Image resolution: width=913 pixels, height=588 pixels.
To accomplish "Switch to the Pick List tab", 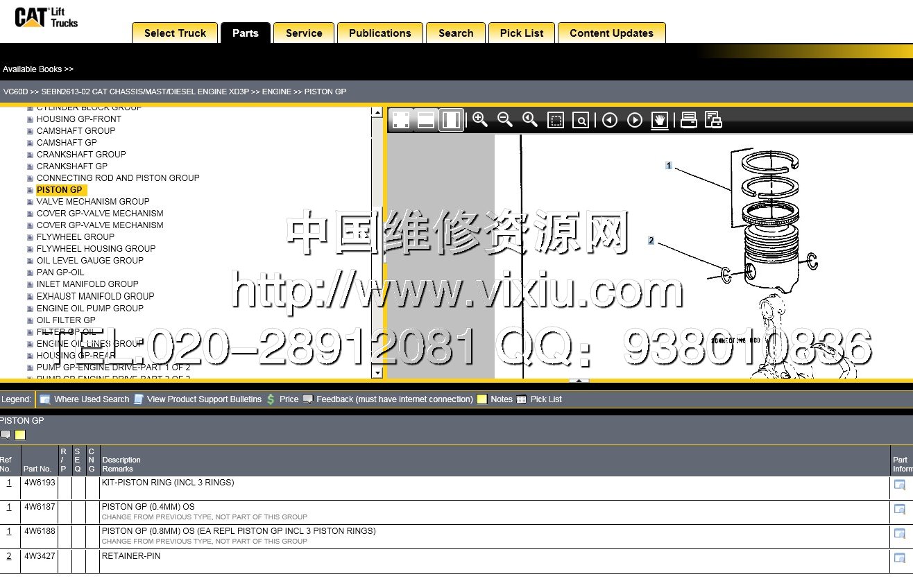I will (522, 33).
